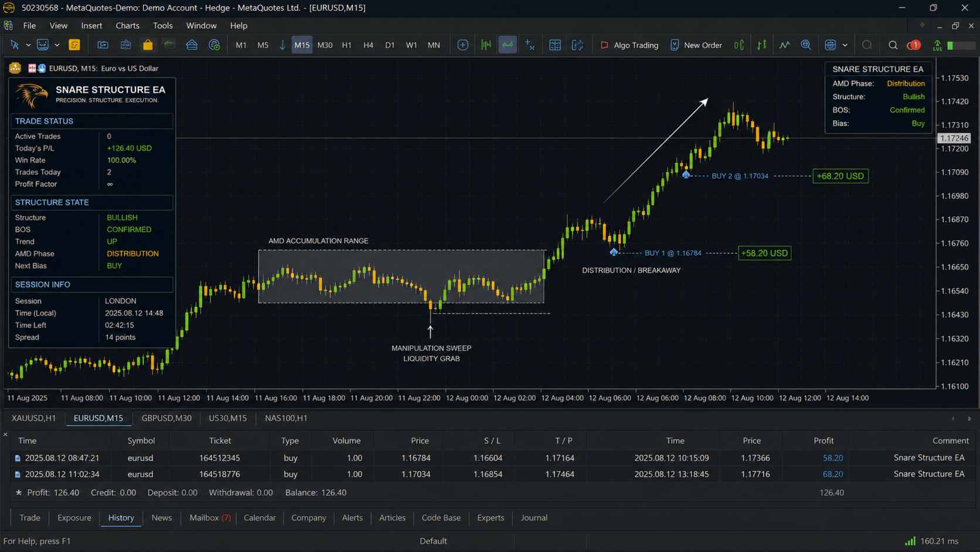Switch chart to W1 timeframe
Screen dimensions: 980x552
click(x=411, y=45)
